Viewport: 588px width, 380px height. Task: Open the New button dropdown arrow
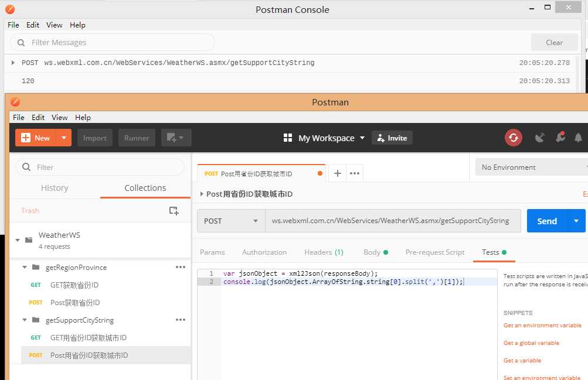(64, 138)
